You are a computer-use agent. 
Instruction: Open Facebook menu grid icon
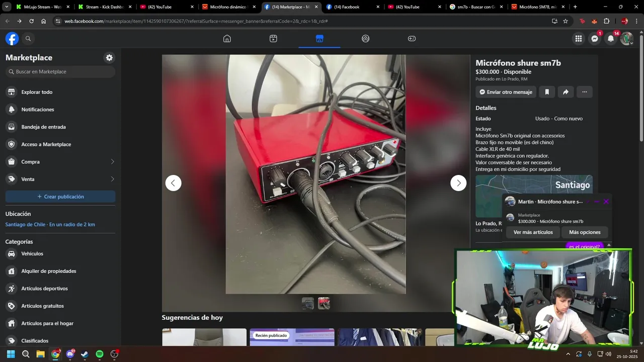tap(579, 39)
